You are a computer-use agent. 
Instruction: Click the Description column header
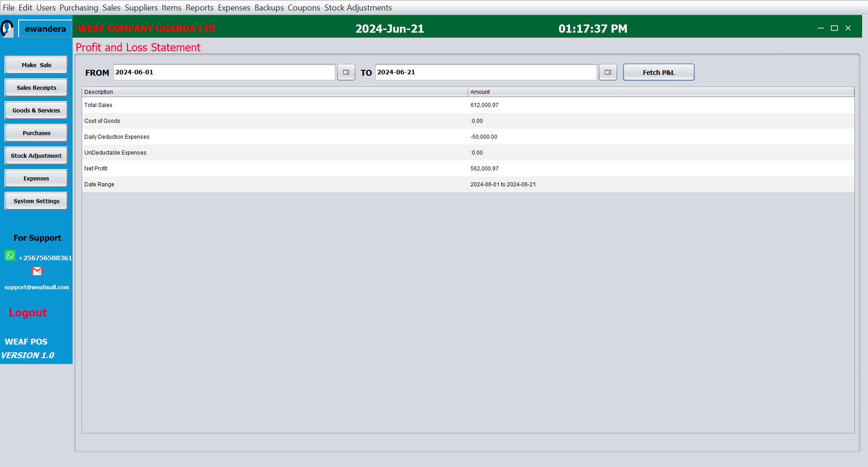click(x=275, y=92)
